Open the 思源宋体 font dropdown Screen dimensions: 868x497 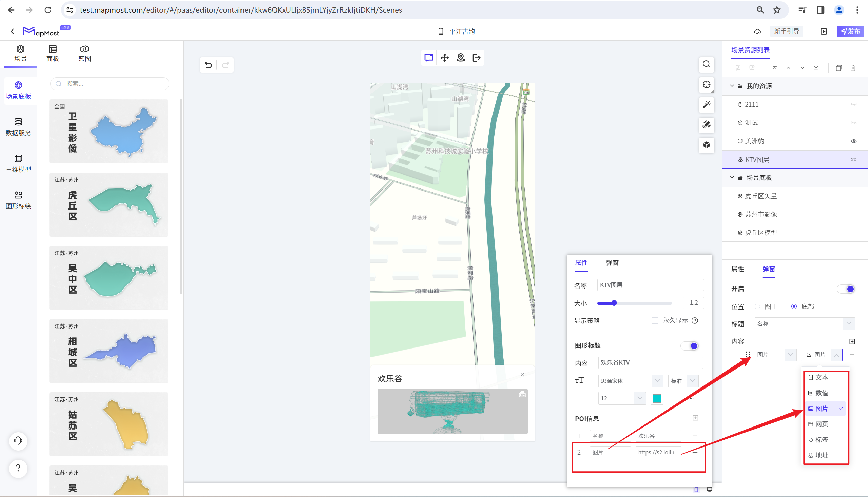point(630,381)
